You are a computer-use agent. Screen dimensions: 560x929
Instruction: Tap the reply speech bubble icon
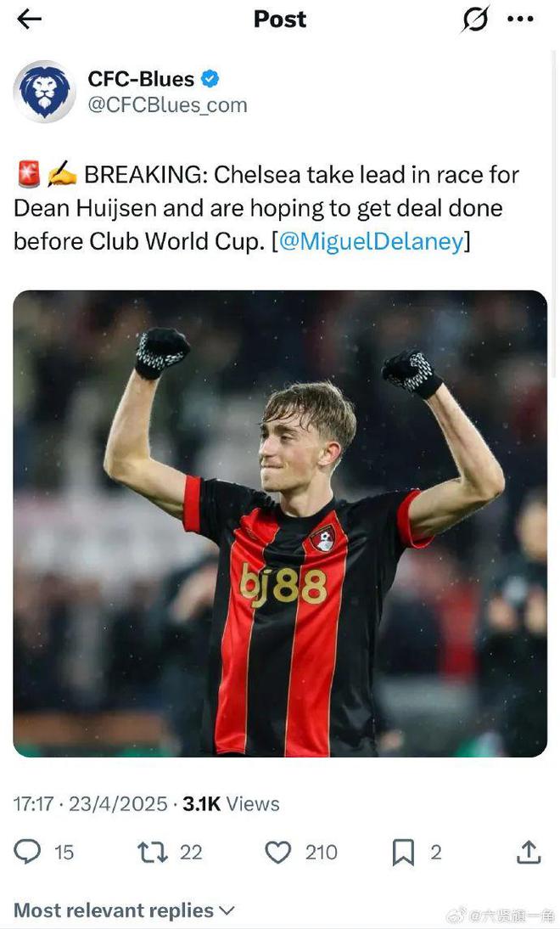(x=27, y=852)
